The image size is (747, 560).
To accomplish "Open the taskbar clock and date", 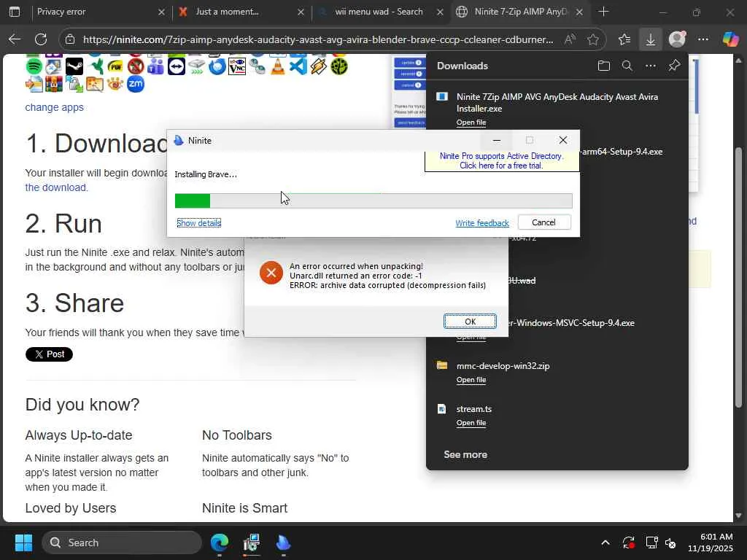I will (711, 542).
